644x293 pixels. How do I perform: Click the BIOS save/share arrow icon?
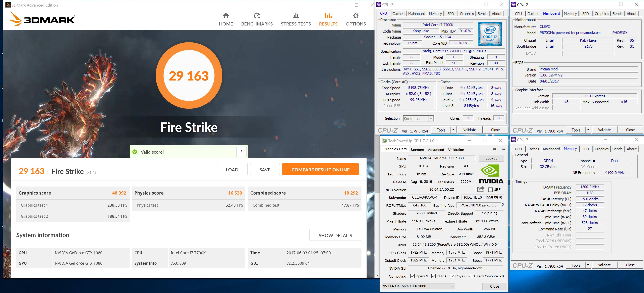click(x=480, y=189)
